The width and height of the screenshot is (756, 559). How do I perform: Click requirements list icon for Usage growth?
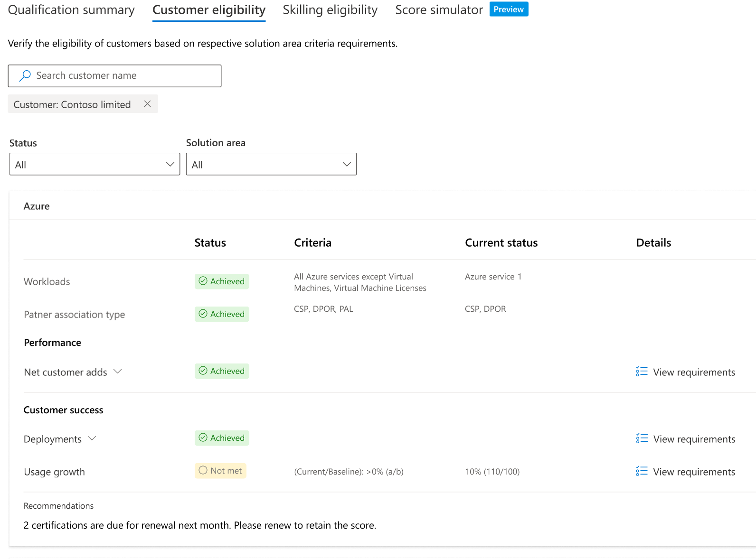(x=642, y=471)
